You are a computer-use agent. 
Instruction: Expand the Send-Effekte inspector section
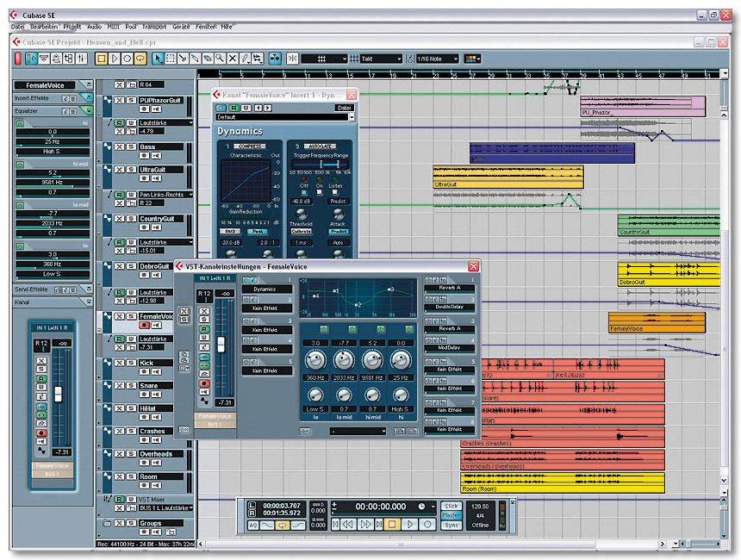tap(88, 289)
